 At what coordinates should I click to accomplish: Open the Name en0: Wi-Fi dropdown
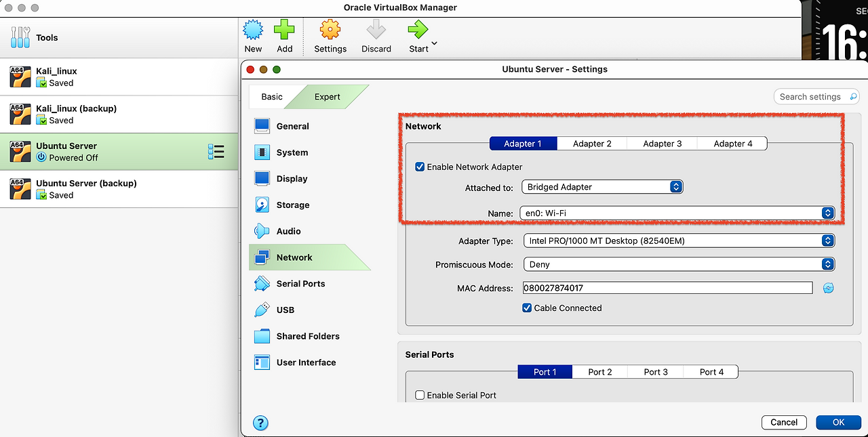click(677, 213)
